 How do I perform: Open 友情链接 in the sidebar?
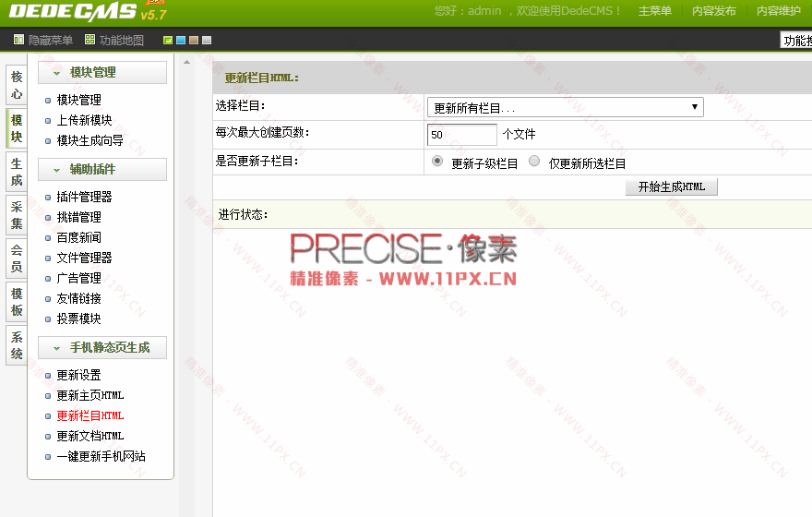click(x=78, y=298)
